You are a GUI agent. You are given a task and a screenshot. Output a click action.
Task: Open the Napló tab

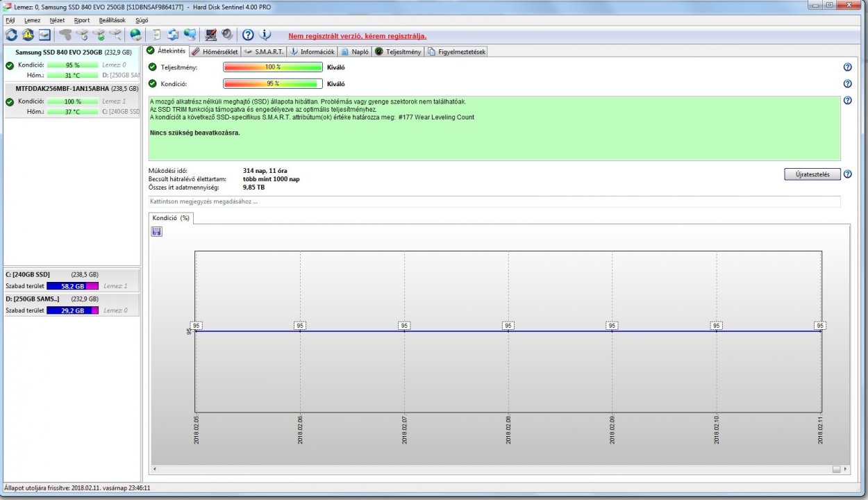[356, 52]
